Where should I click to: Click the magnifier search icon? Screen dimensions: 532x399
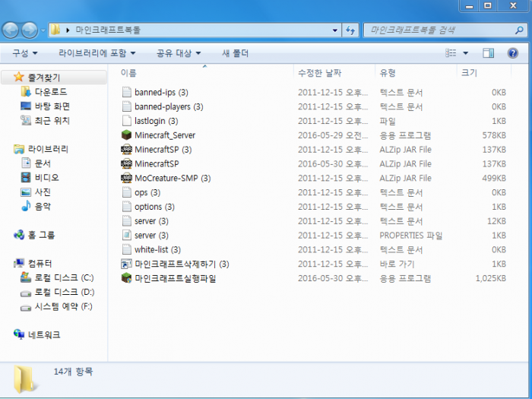pos(519,30)
